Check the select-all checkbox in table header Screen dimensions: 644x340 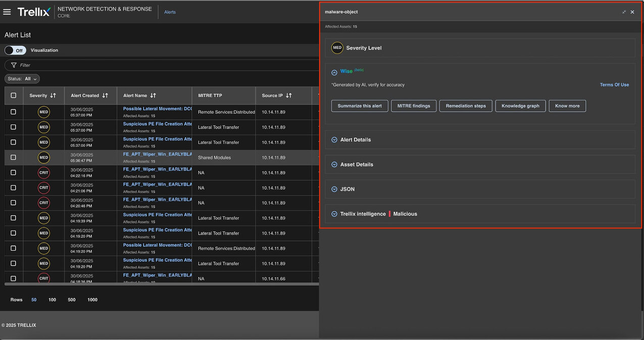tap(13, 95)
